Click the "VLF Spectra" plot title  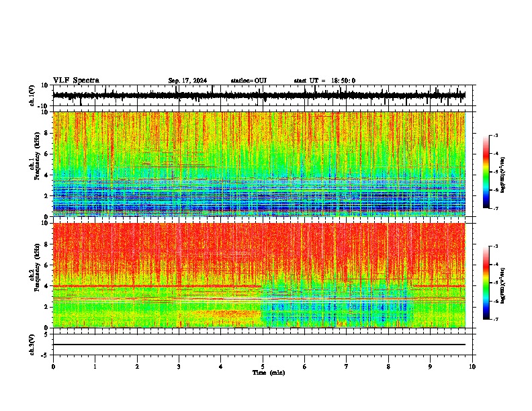pyautogui.click(x=76, y=81)
